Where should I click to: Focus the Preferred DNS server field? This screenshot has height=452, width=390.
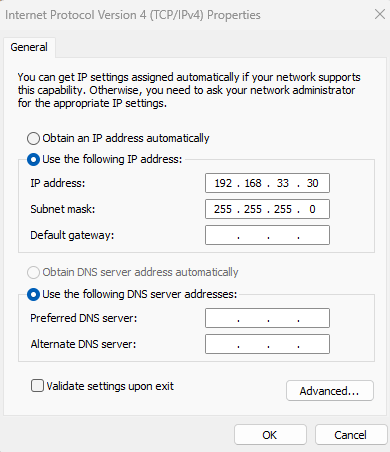(x=267, y=318)
